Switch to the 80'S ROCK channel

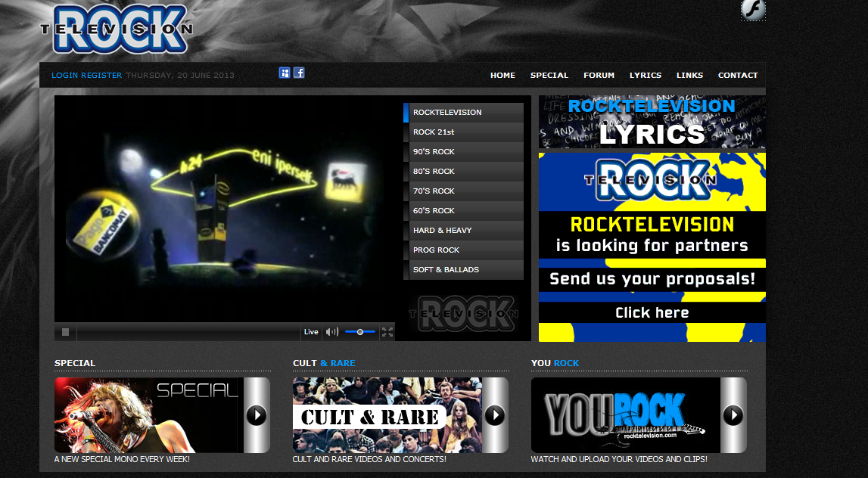coord(463,172)
